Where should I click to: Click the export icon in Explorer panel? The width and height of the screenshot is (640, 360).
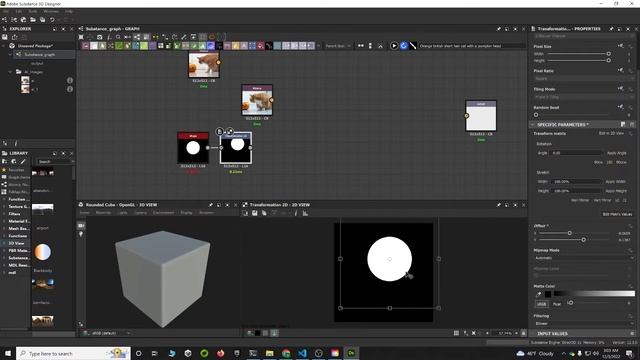(x=14, y=37)
